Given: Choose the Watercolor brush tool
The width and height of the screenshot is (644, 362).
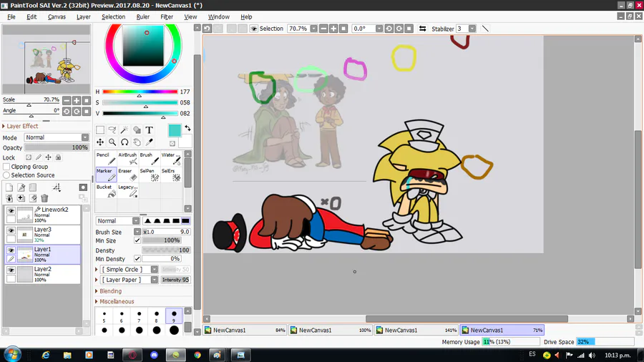Looking at the screenshot, I should point(171,158).
